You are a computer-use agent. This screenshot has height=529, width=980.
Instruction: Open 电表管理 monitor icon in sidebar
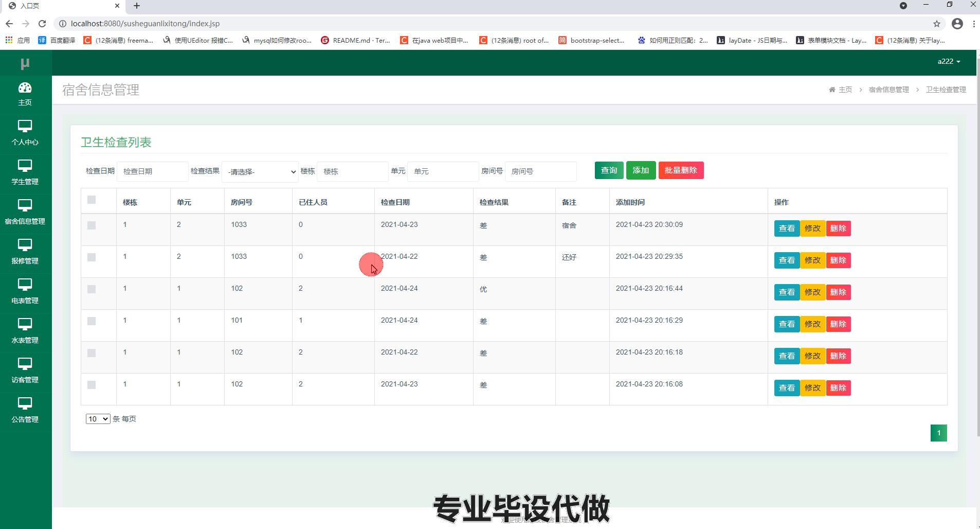click(25, 285)
